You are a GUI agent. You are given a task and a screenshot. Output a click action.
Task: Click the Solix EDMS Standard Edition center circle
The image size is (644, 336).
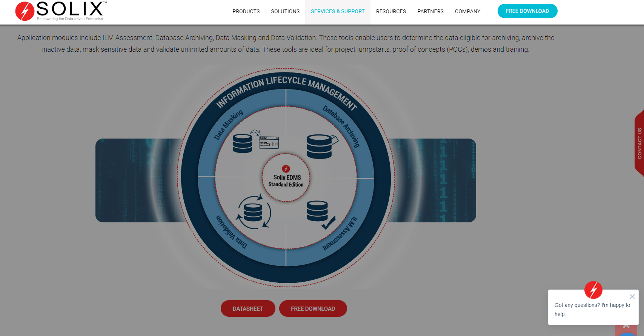(x=286, y=177)
